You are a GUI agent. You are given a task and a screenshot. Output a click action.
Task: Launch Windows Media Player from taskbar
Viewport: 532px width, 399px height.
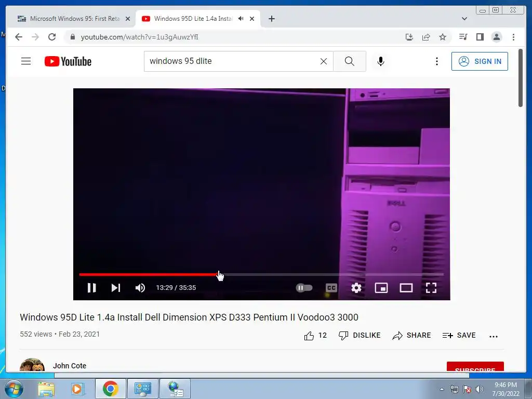coord(77,389)
